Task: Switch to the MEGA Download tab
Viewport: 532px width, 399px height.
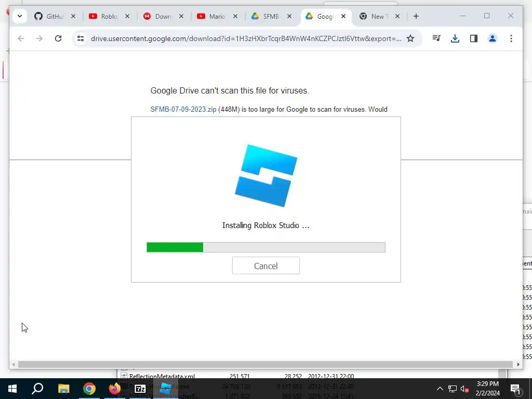Action: click(158, 16)
